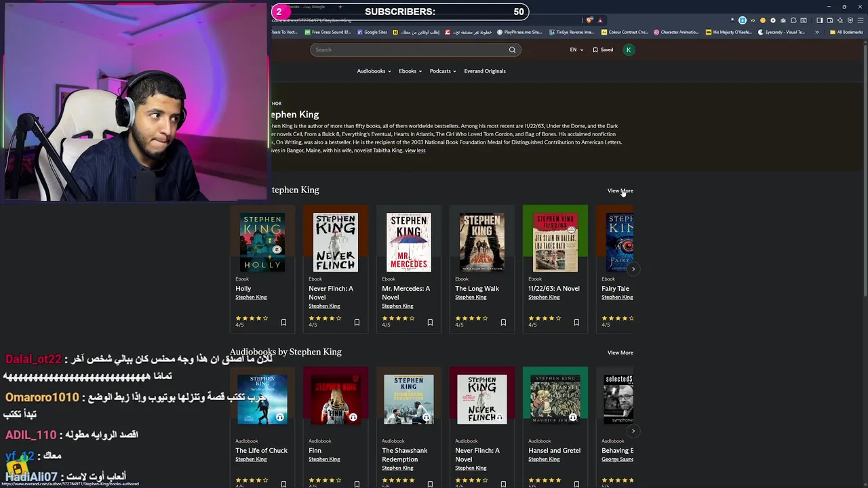Click View More for Audiobooks by Stephen King

pos(620,352)
